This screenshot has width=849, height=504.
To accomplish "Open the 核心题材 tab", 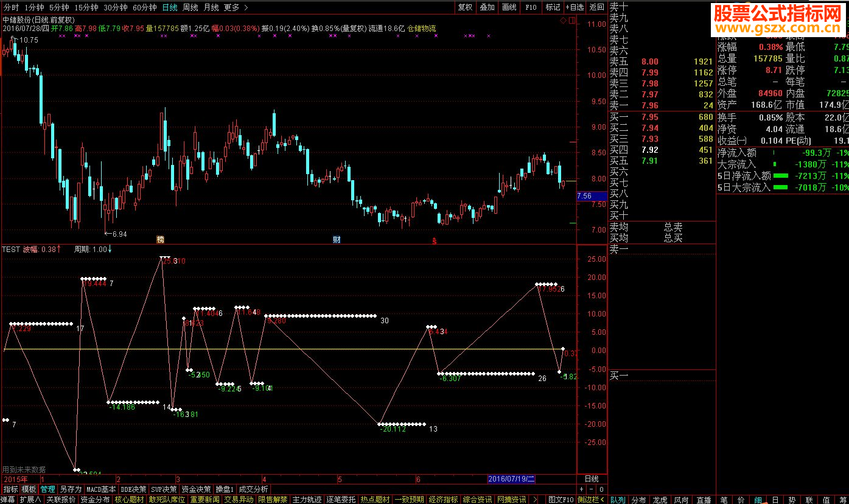I will pyautogui.click(x=129, y=500).
